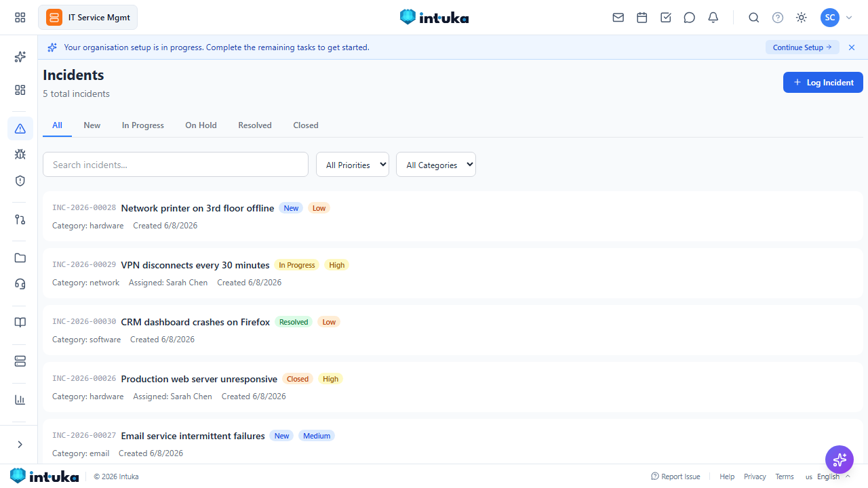The image size is (868, 488).
Task: Open the headset support icon in sidebar
Action: [20, 284]
